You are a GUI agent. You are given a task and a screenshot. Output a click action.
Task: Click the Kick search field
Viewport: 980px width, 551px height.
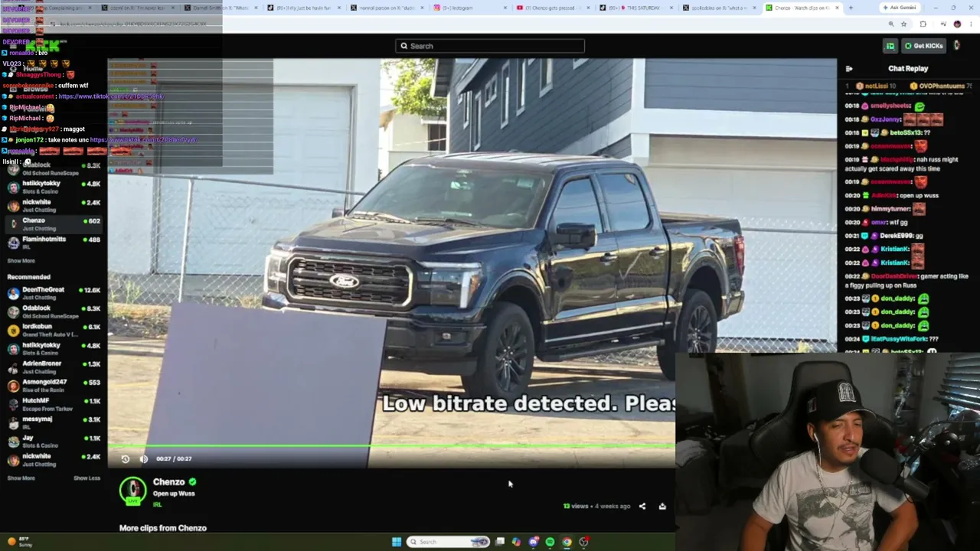[x=490, y=46]
